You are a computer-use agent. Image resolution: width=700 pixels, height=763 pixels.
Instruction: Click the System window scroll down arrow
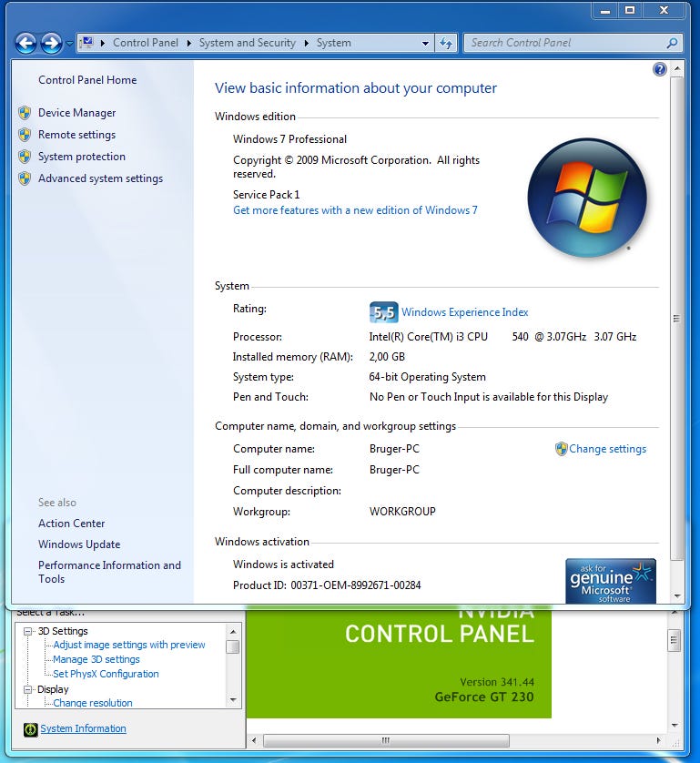coord(676,596)
